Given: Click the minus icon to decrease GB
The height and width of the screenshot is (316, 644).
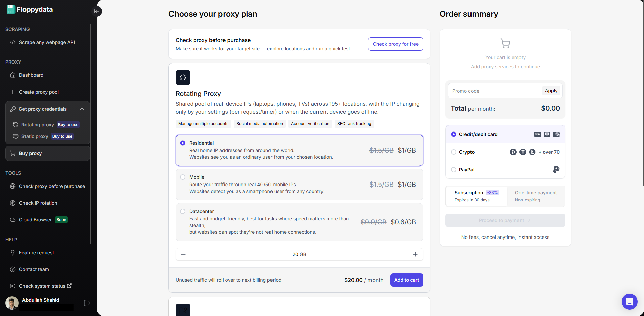Looking at the screenshot, I should coord(183,254).
